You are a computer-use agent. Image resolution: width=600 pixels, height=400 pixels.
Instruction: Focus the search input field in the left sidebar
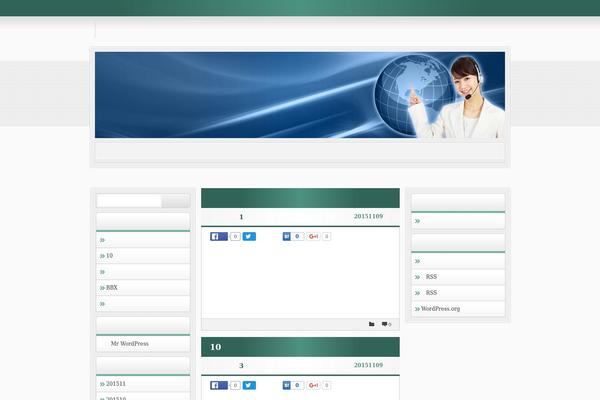point(129,201)
